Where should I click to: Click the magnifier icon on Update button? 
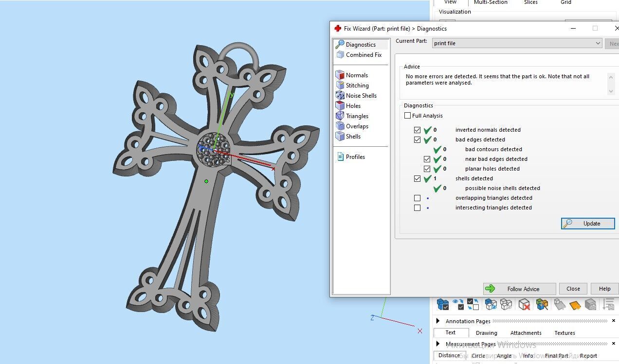coord(567,224)
